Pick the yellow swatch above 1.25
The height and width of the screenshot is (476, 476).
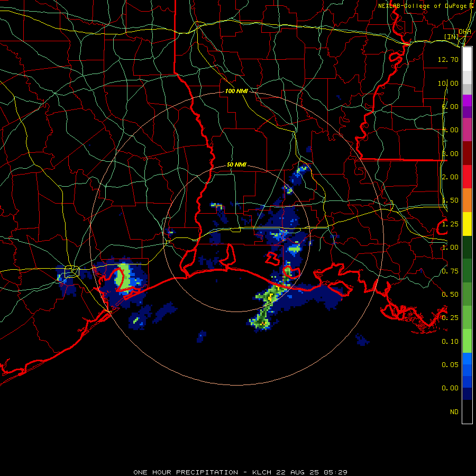467,224
